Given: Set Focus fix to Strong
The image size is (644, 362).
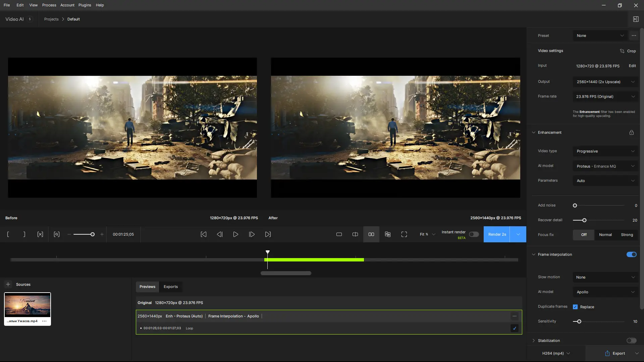Looking at the screenshot, I should [627, 235].
